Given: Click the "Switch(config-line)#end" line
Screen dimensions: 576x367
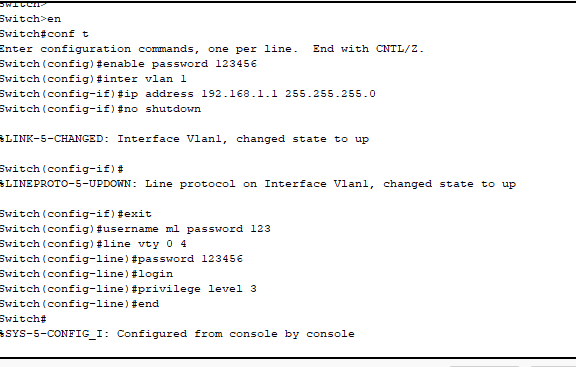Looking at the screenshot, I should tap(79, 304).
